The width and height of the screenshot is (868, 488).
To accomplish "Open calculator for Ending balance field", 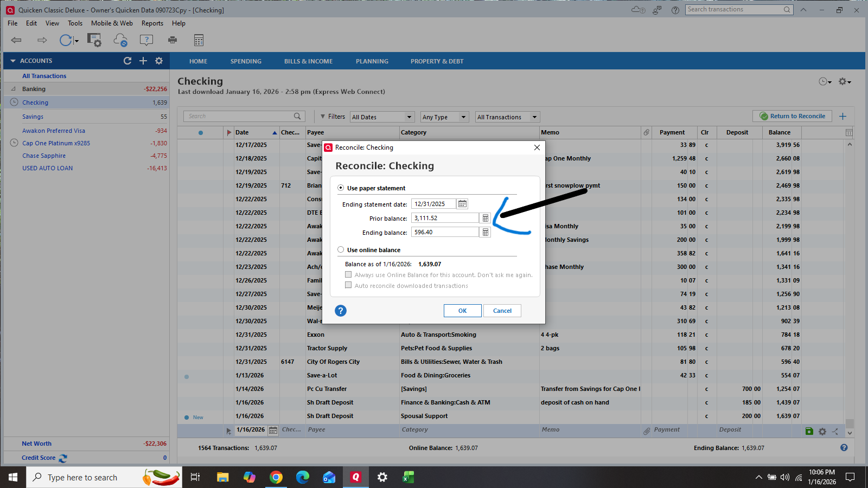I will (486, 232).
